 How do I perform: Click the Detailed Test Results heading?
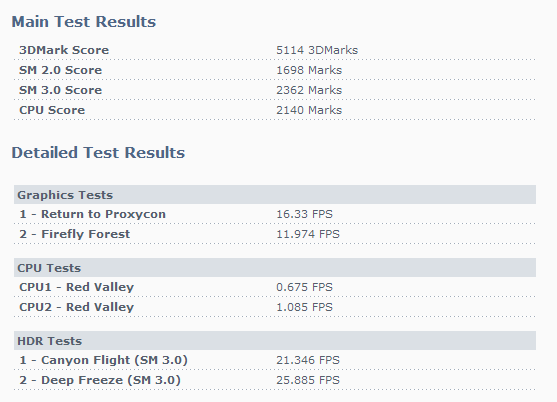(x=98, y=153)
